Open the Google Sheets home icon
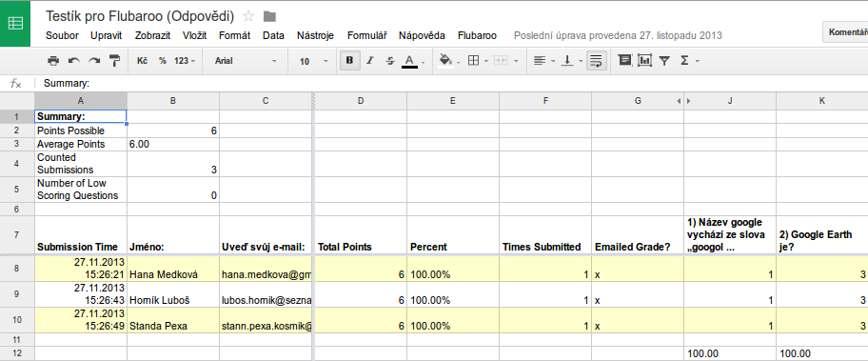 click(x=15, y=23)
